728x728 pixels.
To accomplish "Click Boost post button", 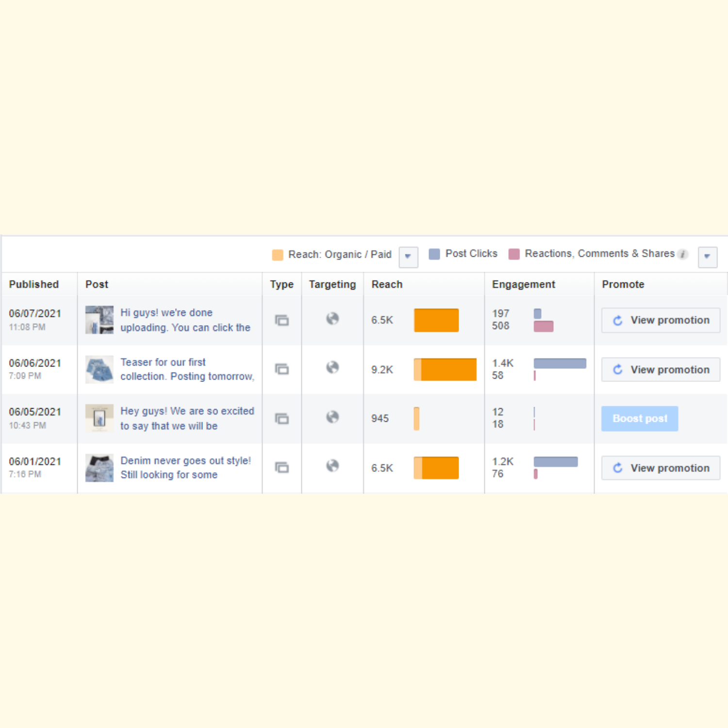I will pyautogui.click(x=640, y=419).
